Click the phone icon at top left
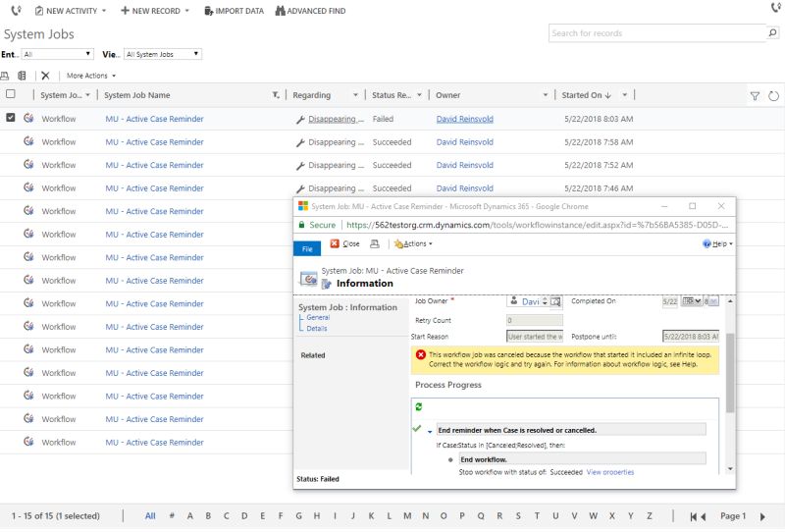Viewport: 785px width, 532px height. tap(16, 11)
